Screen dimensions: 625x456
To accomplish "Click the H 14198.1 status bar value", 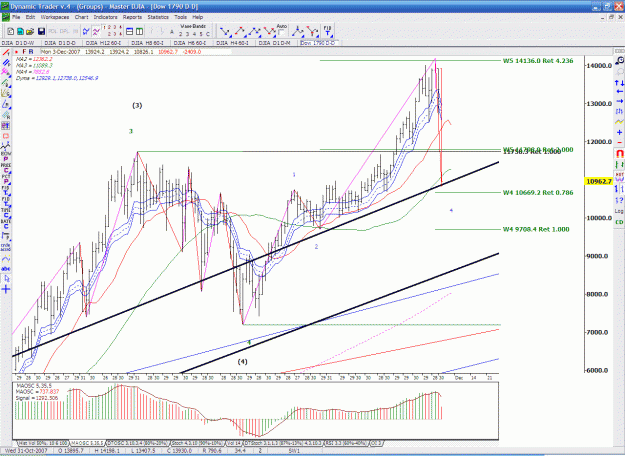I will (x=108, y=451).
